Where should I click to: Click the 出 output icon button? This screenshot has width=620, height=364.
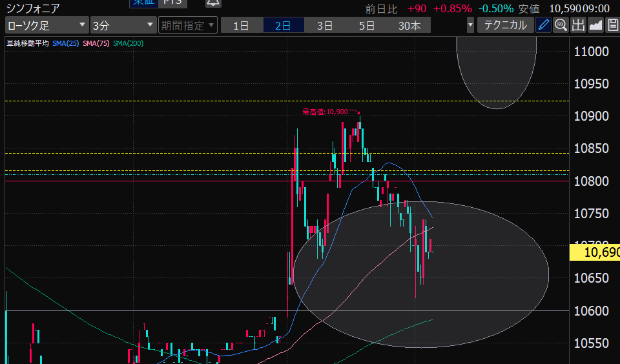click(578, 25)
